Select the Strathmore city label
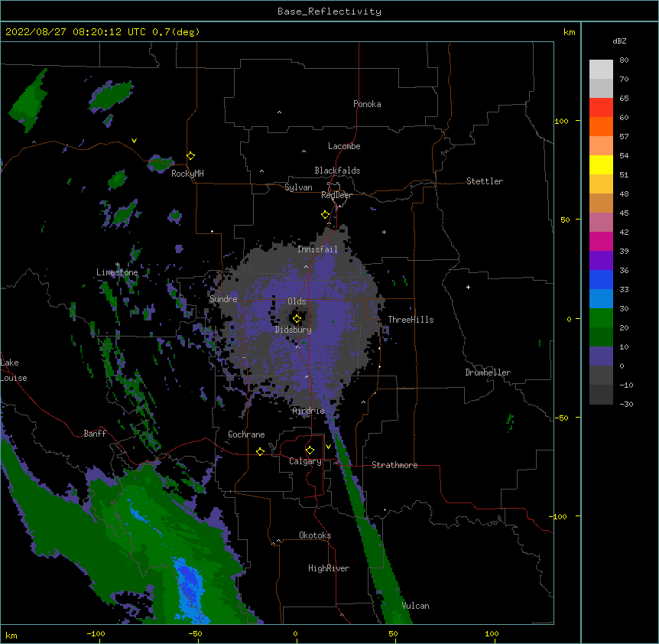 pos(394,465)
